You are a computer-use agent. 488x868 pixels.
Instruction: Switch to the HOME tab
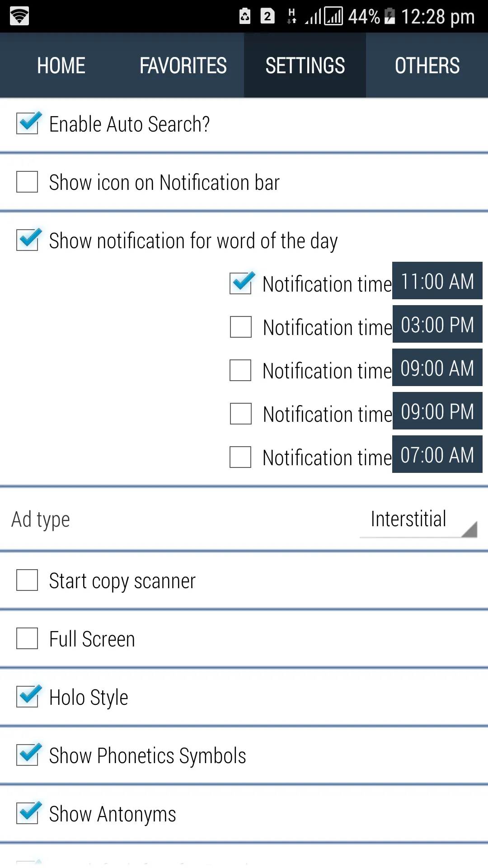(x=61, y=66)
